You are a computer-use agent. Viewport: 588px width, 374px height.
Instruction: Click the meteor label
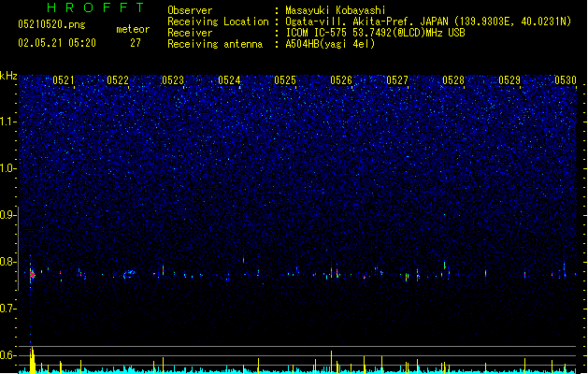tap(133, 29)
